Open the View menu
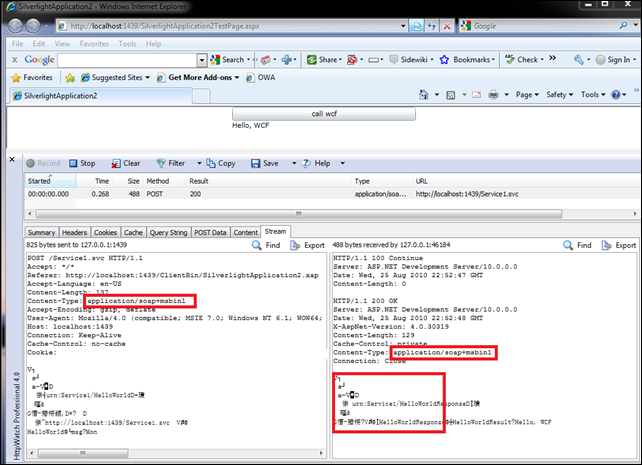 click(62, 44)
